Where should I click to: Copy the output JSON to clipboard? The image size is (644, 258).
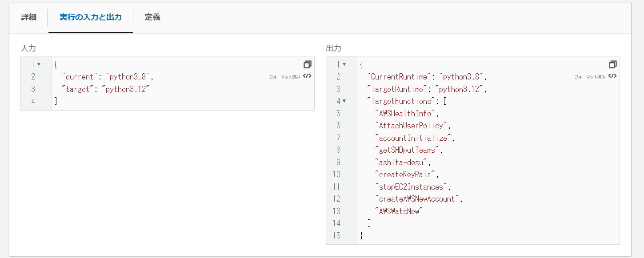click(x=612, y=64)
